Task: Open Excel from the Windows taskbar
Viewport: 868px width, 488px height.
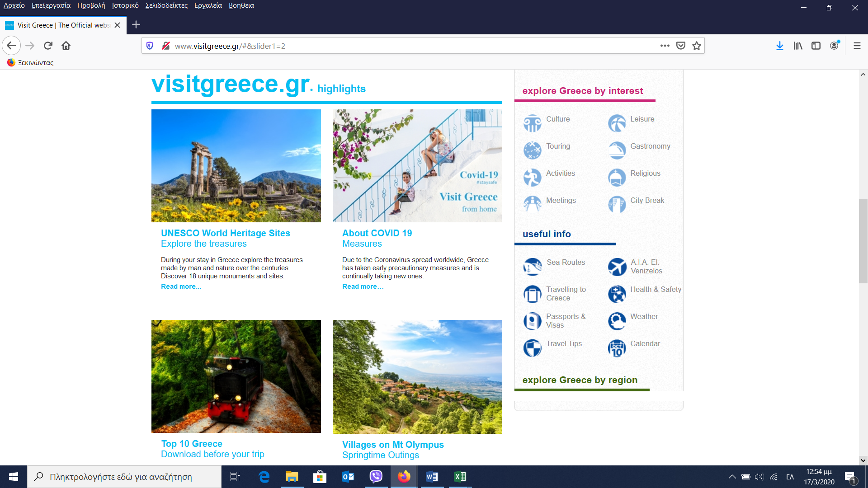Action: [x=460, y=477]
